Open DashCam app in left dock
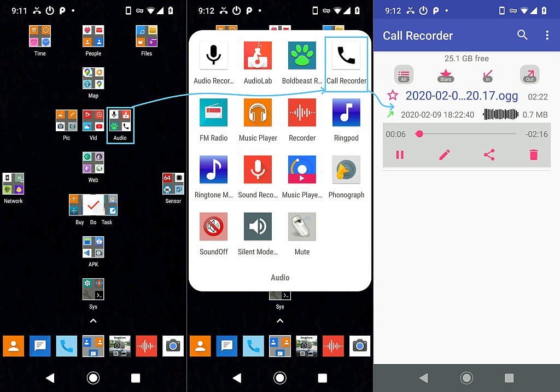Screen dimensions: 560x392 pos(120,346)
